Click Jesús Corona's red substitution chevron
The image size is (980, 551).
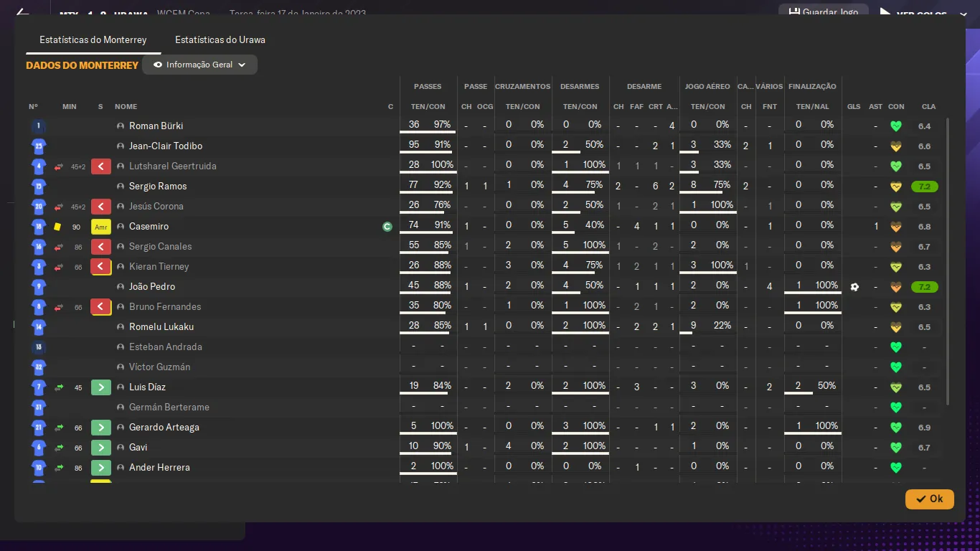point(101,207)
